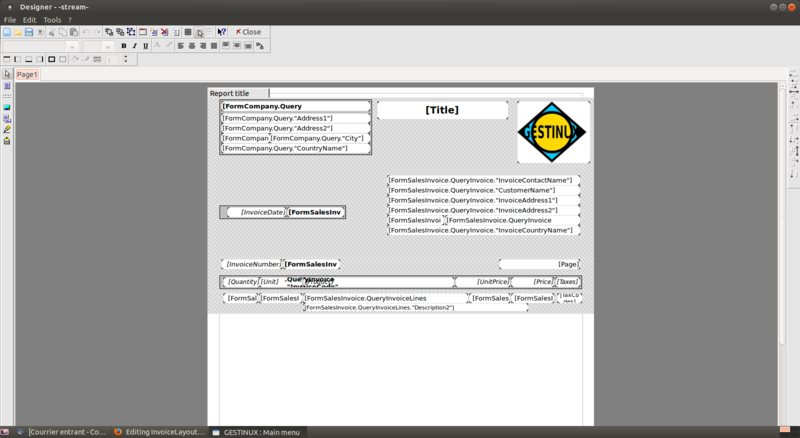Select the insert band tool
Screen dimensions: 800x438
point(7,96)
